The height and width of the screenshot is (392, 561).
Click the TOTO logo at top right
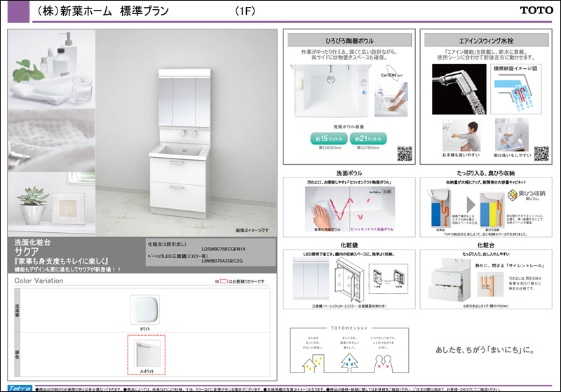click(x=536, y=11)
